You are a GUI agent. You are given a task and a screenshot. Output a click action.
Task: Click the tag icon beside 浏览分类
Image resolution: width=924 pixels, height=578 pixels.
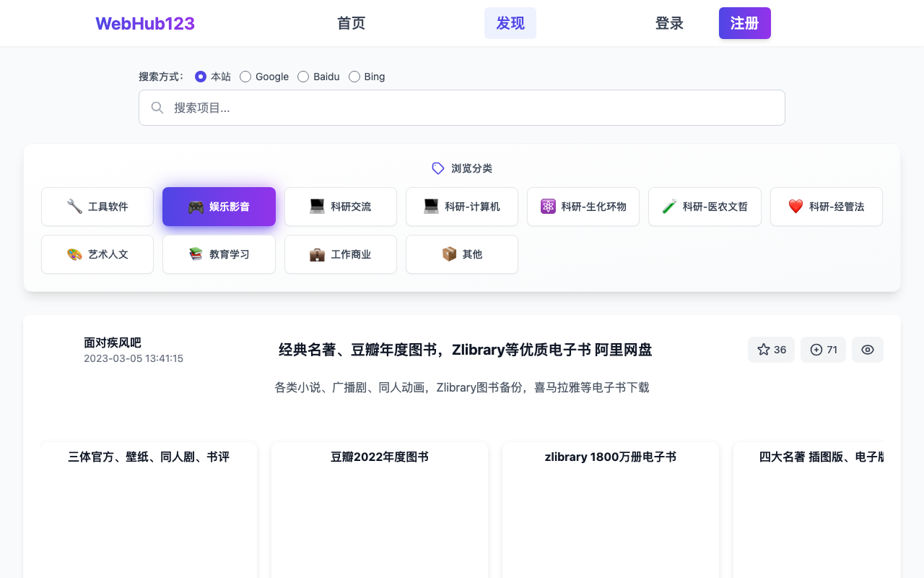(438, 168)
